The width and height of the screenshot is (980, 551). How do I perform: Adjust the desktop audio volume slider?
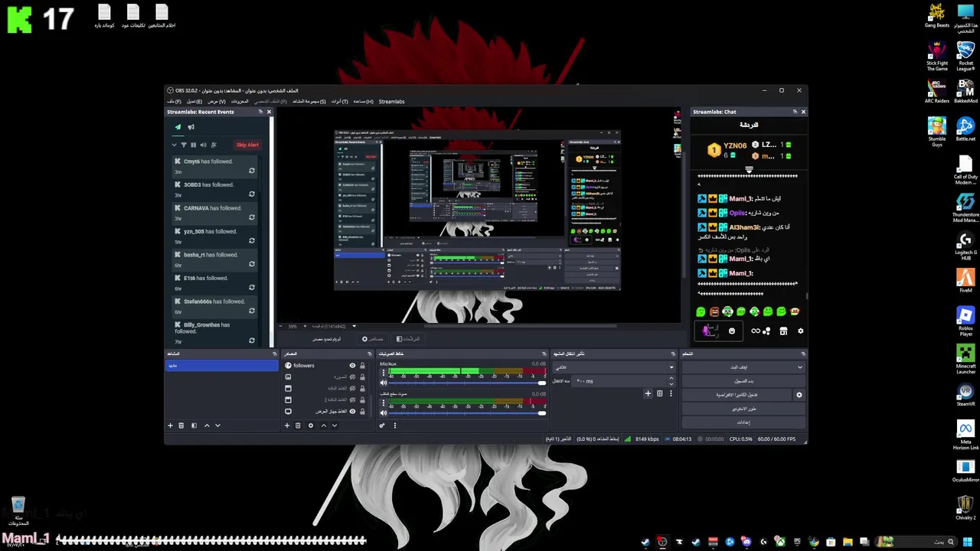[467, 413]
